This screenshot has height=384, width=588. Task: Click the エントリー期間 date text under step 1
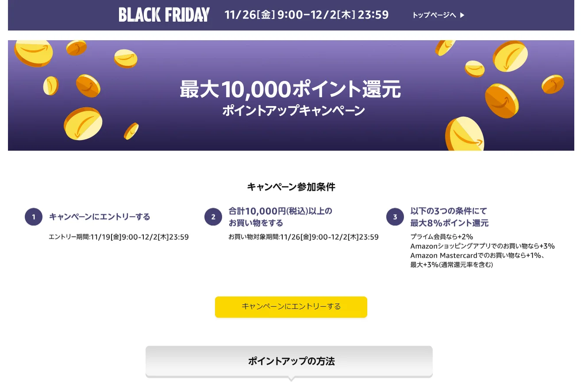[119, 237]
